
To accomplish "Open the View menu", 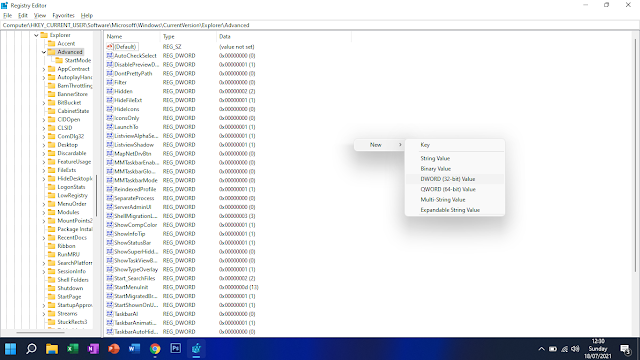I will [x=40, y=16].
